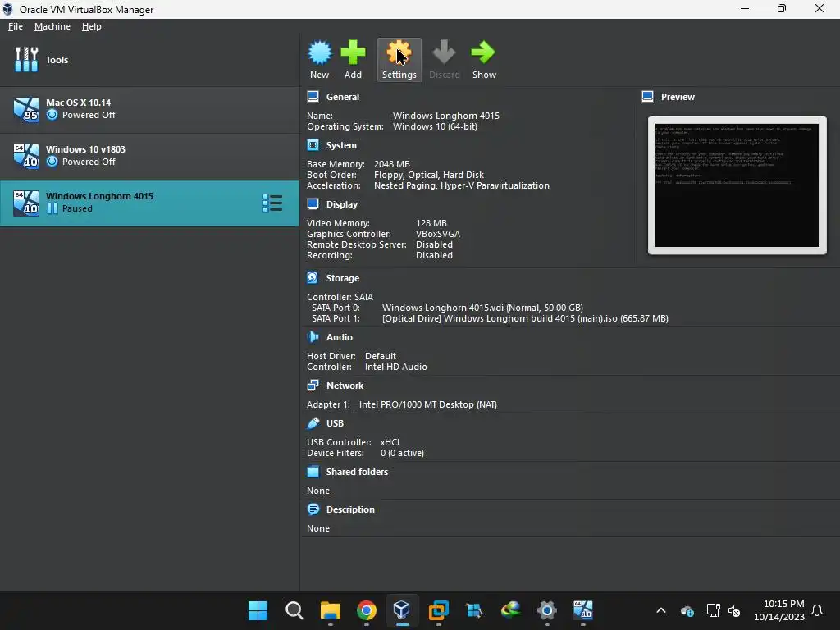Click the General section monitor icon
Viewport: 840px width, 630px height.
(313, 97)
